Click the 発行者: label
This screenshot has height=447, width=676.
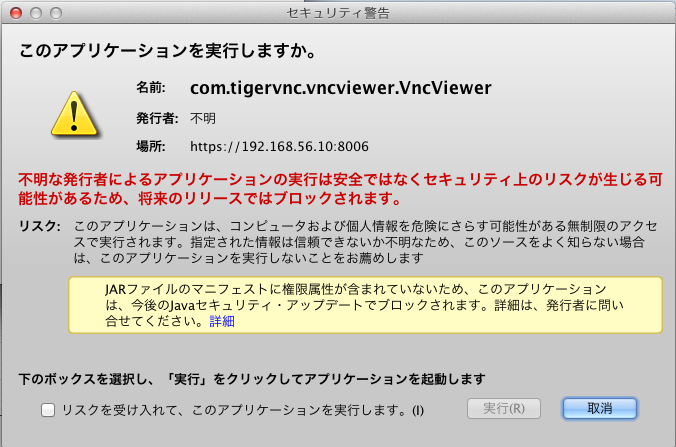click(x=157, y=118)
